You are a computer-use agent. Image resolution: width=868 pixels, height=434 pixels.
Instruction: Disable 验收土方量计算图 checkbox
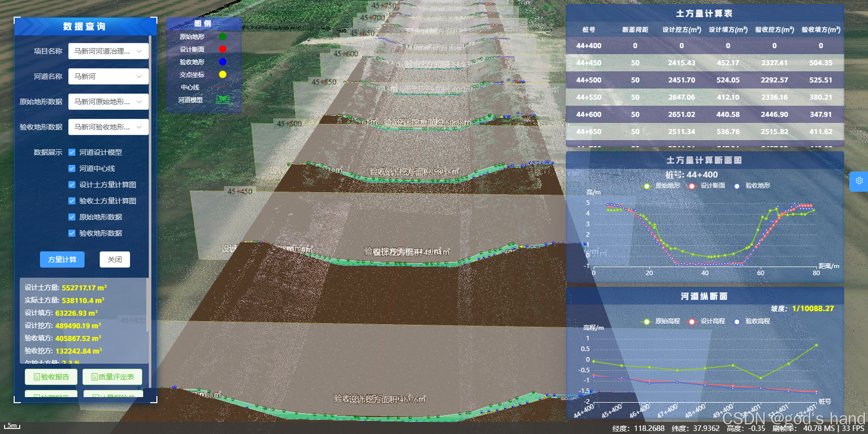(72, 201)
